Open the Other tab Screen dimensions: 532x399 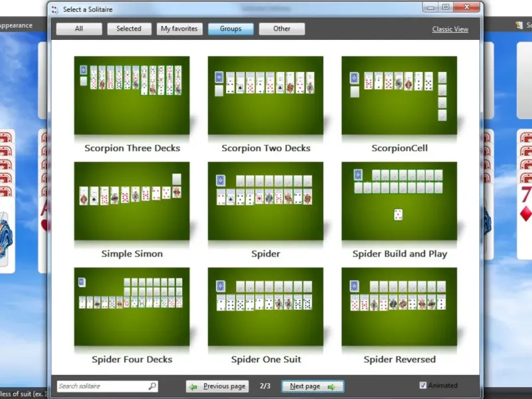(282, 29)
